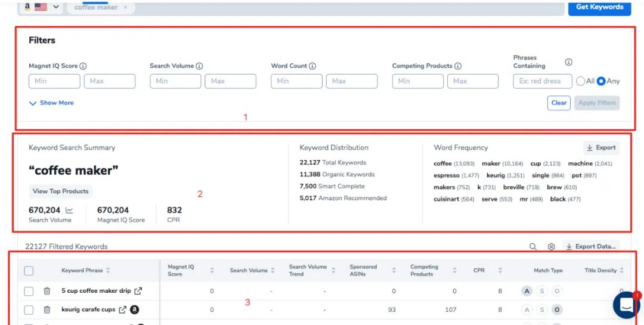Sort table by Keyword Phrase column
The height and width of the screenshot is (325, 644).
click(x=108, y=271)
